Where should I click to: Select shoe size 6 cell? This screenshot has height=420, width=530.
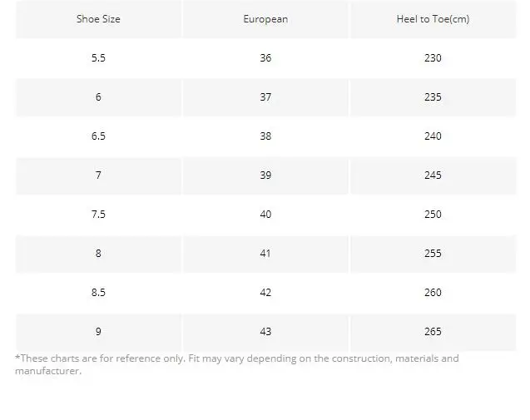[98, 97]
